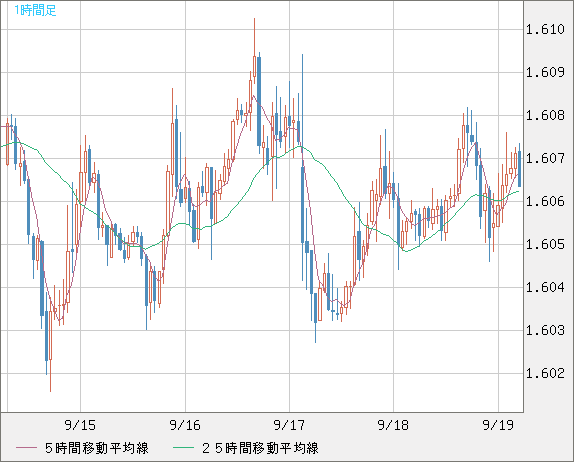Screen dimensions: 574x462
Task: Click the 5時間移動平均線 legend label
Action: [97, 448]
